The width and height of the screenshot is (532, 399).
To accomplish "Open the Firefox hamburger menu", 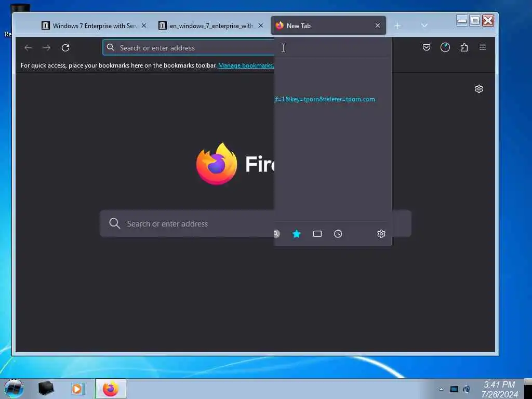I will tap(483, 47).
